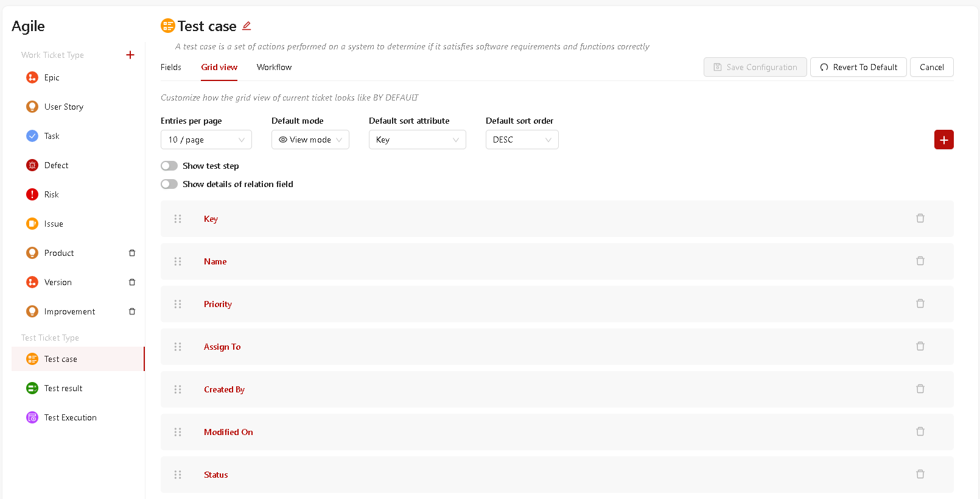Click the pencil edit icon beside Test case title
Screen dimensions: 980x499
pos(247,26)
